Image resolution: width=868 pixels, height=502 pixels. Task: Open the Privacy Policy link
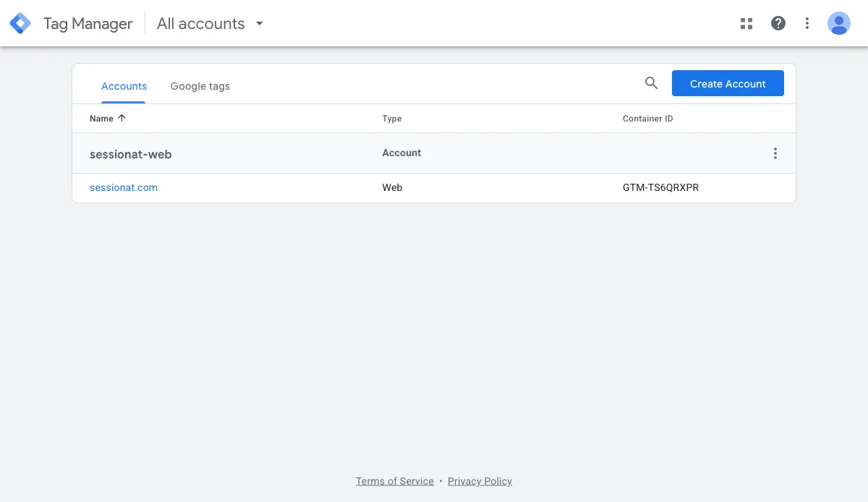(x=480, y=481)
